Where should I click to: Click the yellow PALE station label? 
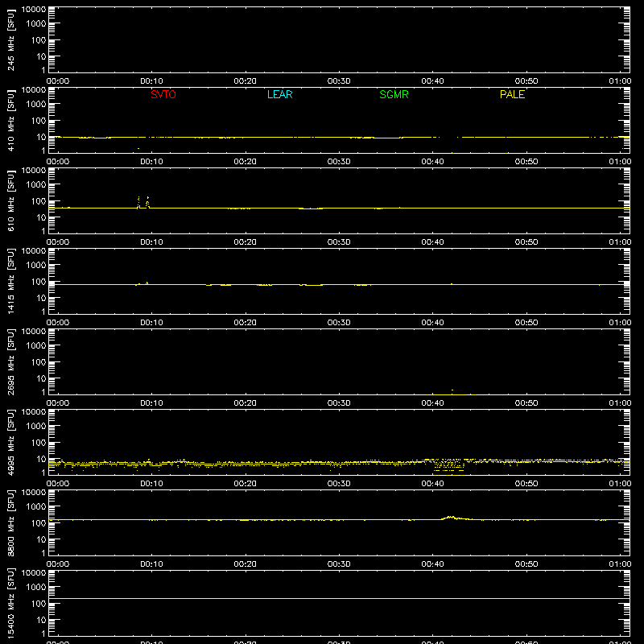512,94
